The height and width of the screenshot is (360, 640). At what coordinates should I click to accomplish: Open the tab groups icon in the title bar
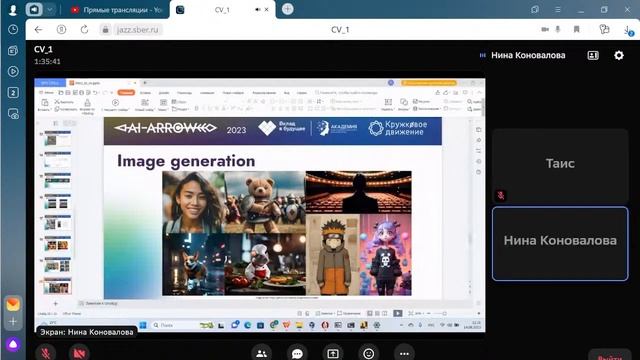pos(535,9)
